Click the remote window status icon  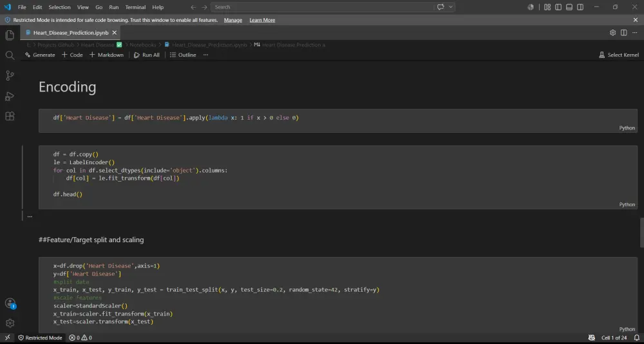pos(7,338)
